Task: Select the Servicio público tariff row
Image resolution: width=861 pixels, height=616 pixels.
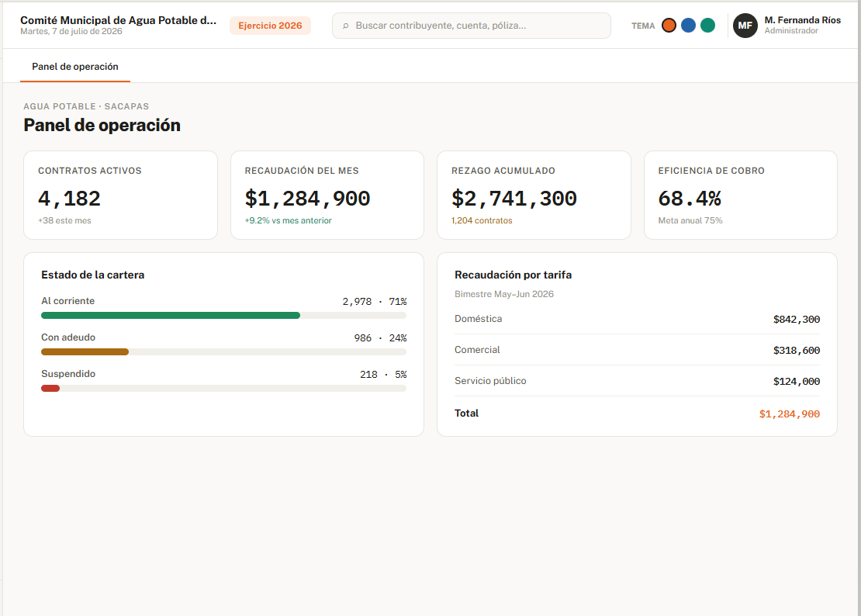Action: pyautogui.click(x=637, y=381)
